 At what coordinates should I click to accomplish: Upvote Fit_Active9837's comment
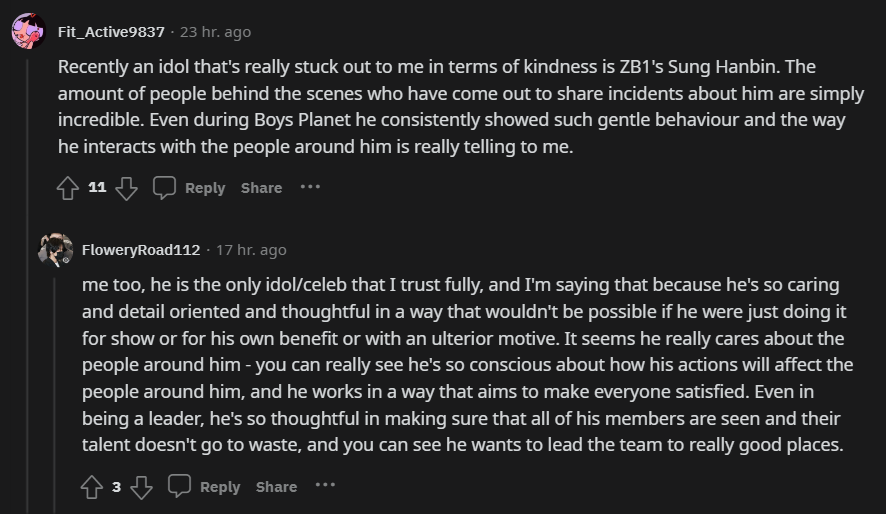tap(68, 188)
